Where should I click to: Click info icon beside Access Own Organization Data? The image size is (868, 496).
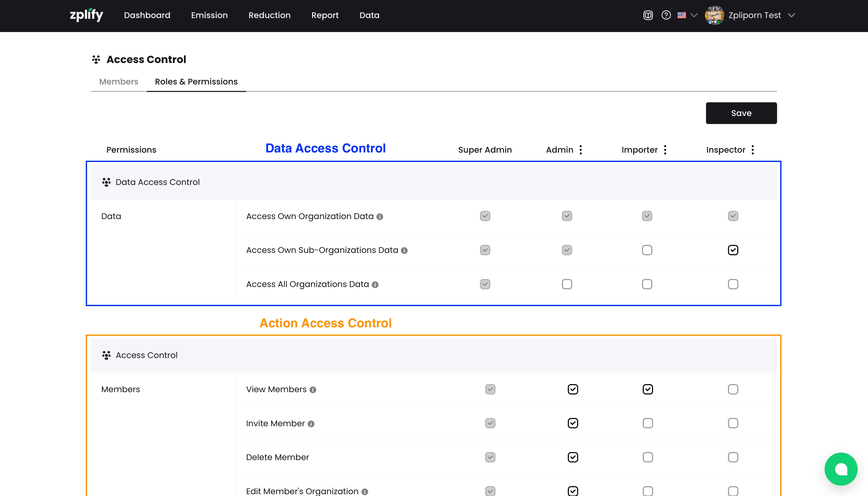tap(380, 217)
